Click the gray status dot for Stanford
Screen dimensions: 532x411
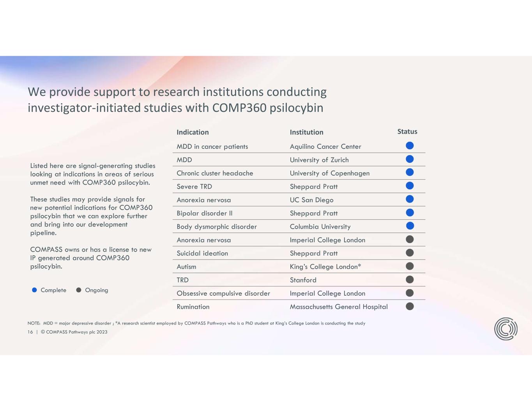[410, 279]
